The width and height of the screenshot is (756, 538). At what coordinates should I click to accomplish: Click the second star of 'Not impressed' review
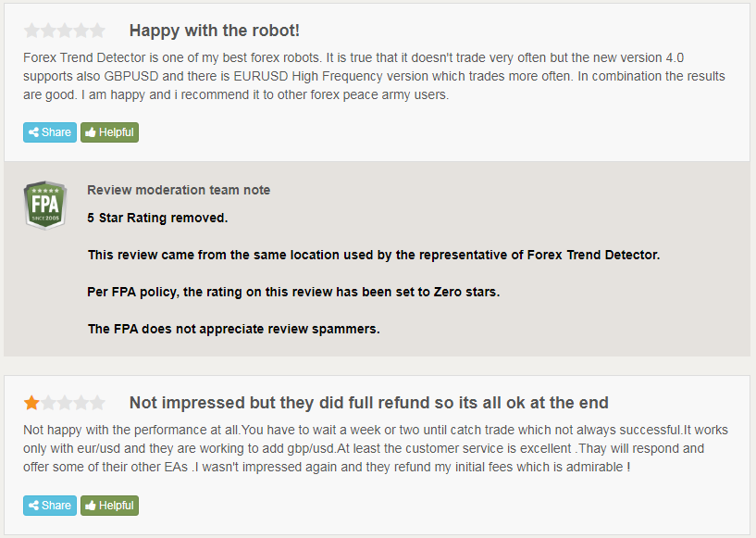[48, 403]
